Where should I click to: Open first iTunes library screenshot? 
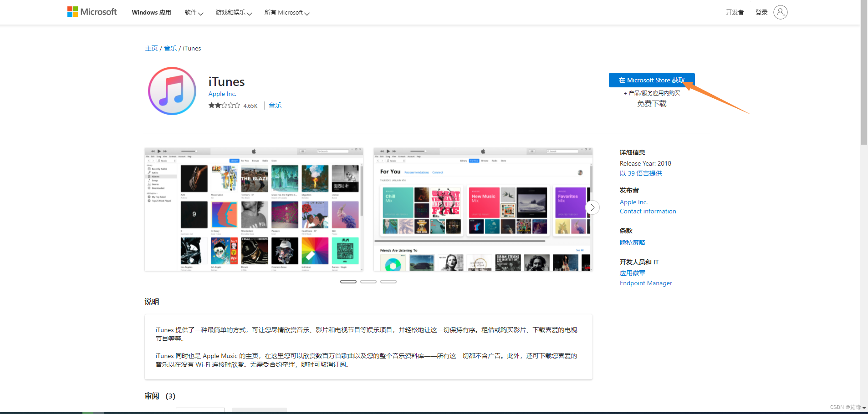[254, 209]
